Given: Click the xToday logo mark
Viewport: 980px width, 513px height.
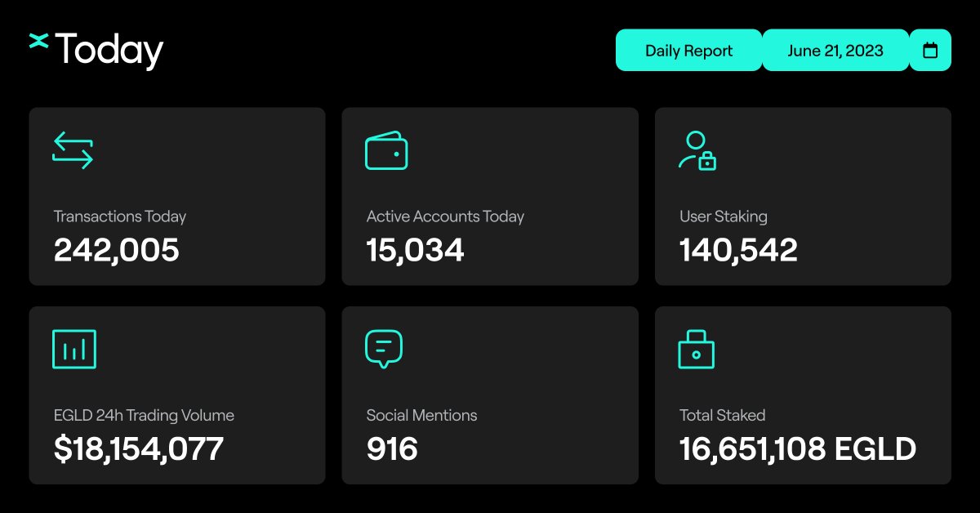Looking at the screenshot, I should tap(38, 41).
